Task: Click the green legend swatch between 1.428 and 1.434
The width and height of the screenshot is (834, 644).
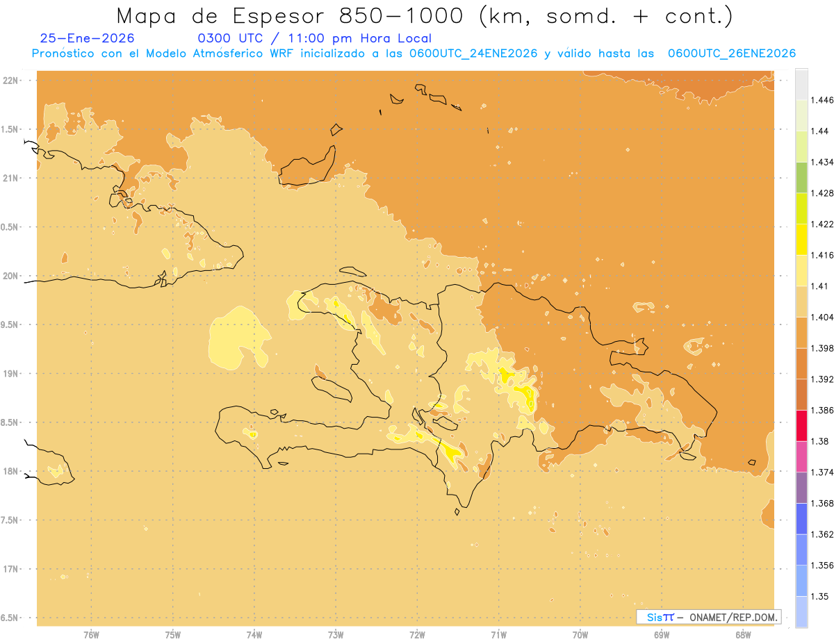Action: click(801, 177)
